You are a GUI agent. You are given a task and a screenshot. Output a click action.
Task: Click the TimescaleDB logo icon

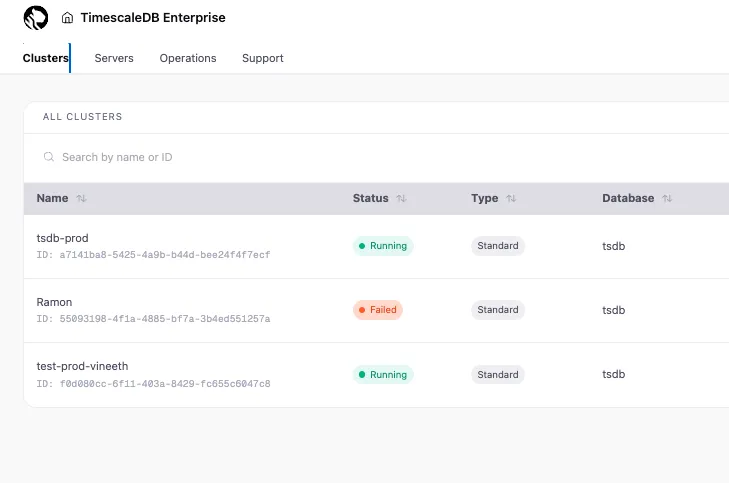point(36,18)
